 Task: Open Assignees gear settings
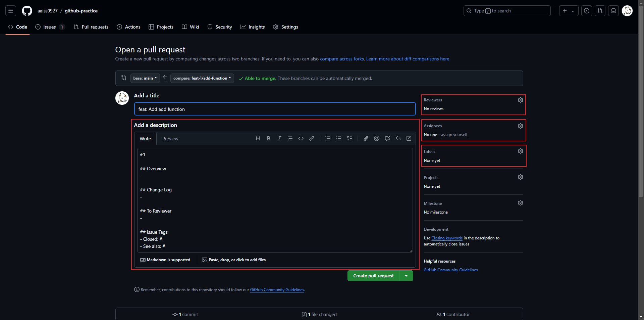pos(521,126)
